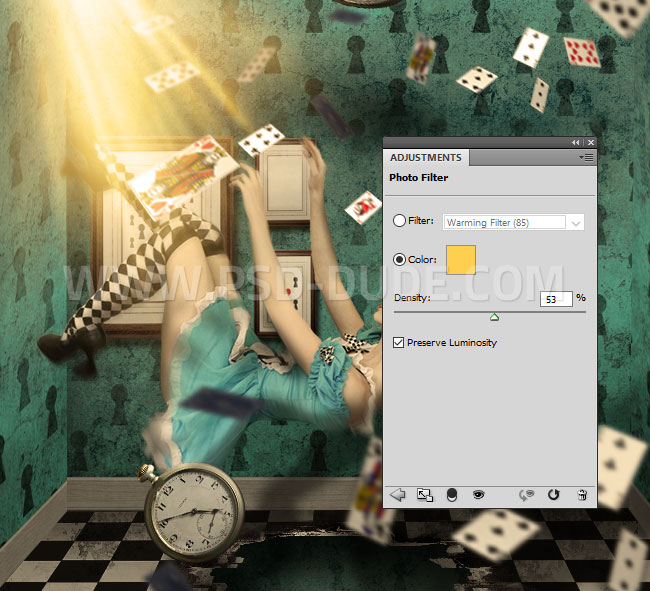This screenshot has width=650, height=591.
Task: Delete the adjustment layer trash icon
Action: point(582,495)
